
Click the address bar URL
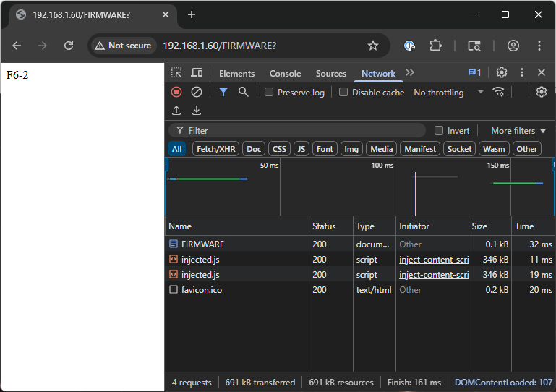pyautogui.click(x=219, y=46)
